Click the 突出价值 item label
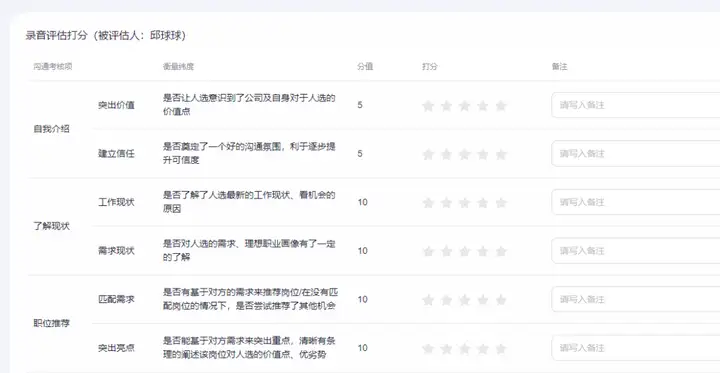This screenshot has width=720, height=373. [116, 105]
